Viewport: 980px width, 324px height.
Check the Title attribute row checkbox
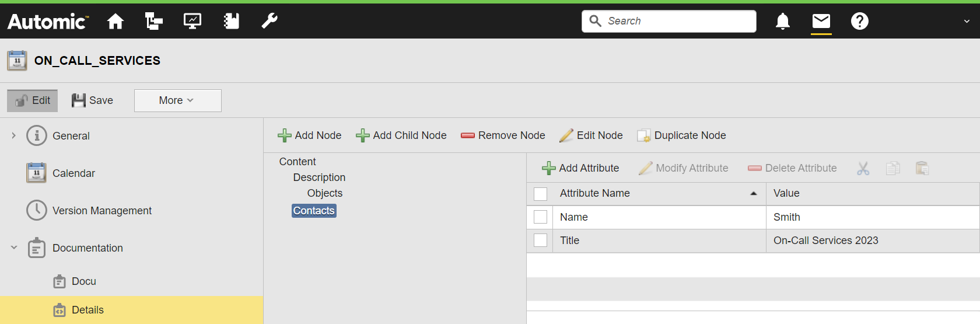coord(541,241)
